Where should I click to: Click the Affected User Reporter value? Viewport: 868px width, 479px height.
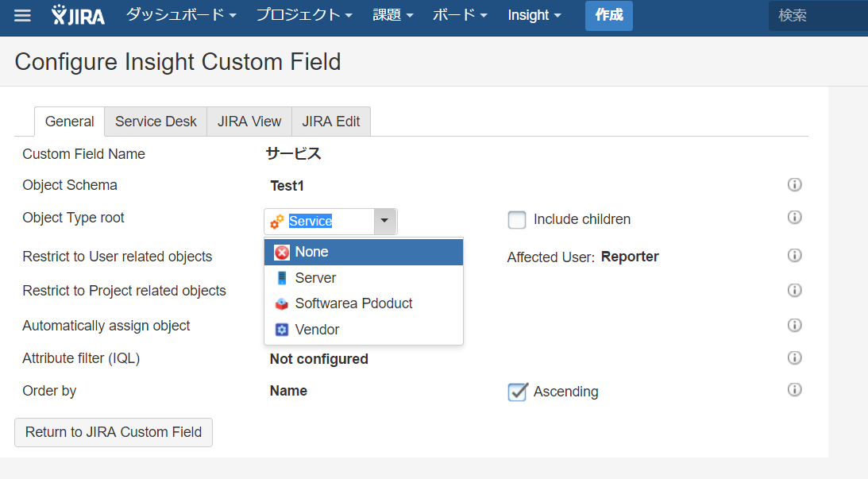click(630, 257)
